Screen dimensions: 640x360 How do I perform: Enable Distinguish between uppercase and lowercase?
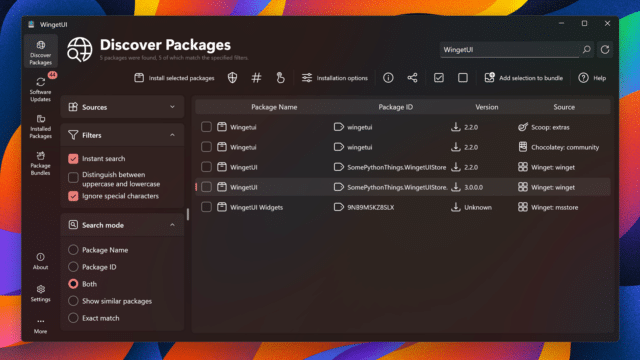coord(73,178)
